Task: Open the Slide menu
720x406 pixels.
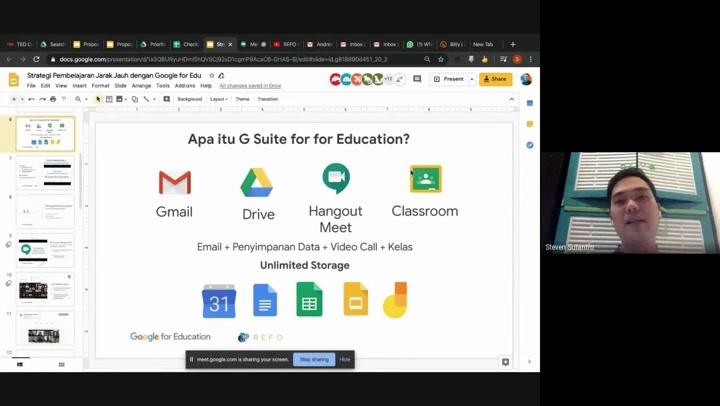Action: click(120, 86)
